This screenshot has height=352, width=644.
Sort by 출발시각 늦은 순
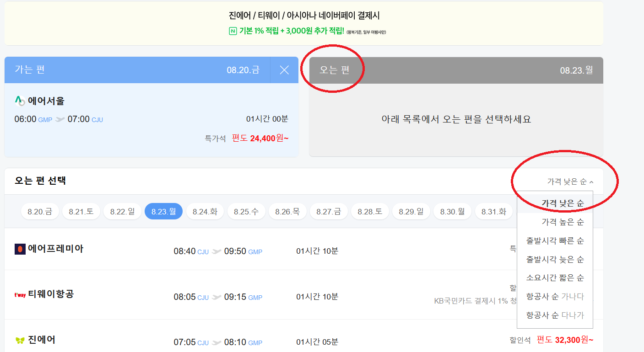pos(555,259)
